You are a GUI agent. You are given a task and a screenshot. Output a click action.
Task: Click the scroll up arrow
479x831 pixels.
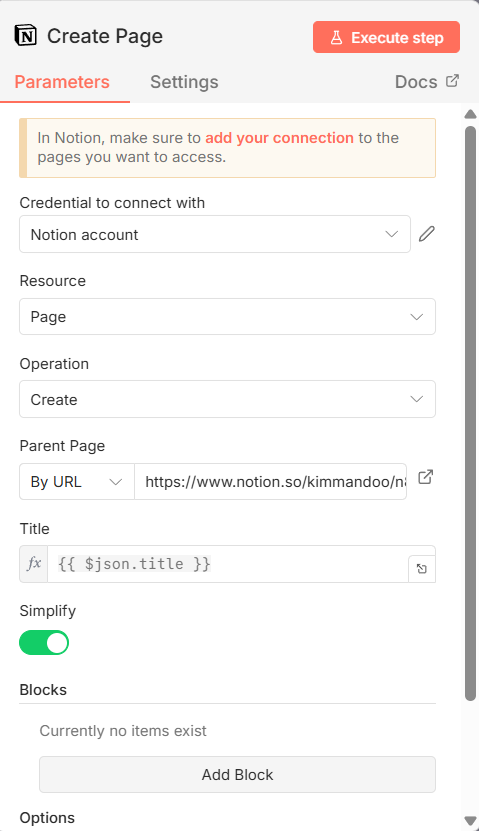tap(470, 114)
